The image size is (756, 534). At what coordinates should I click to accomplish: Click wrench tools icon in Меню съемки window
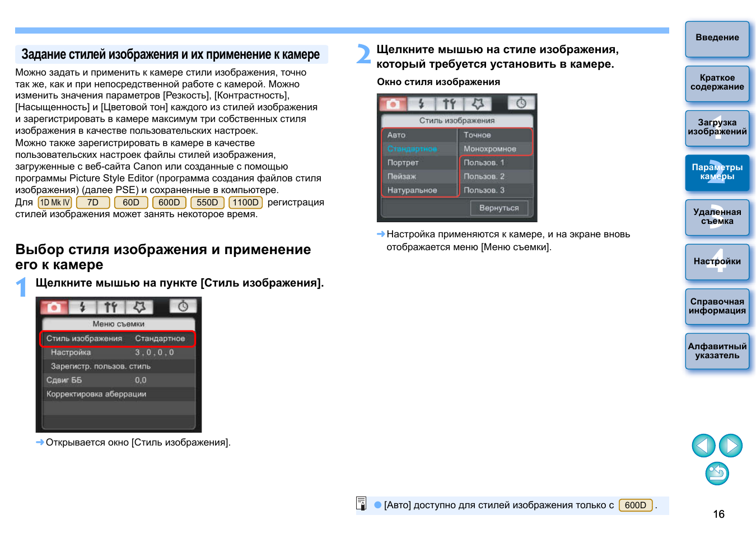(111, 307)
